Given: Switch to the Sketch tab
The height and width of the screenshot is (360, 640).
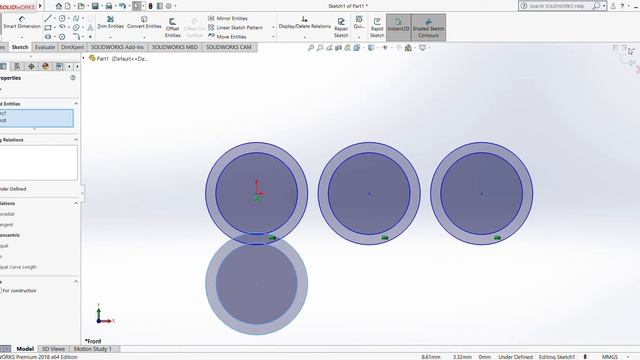Looking at the screenshot, I should point(20,47).
